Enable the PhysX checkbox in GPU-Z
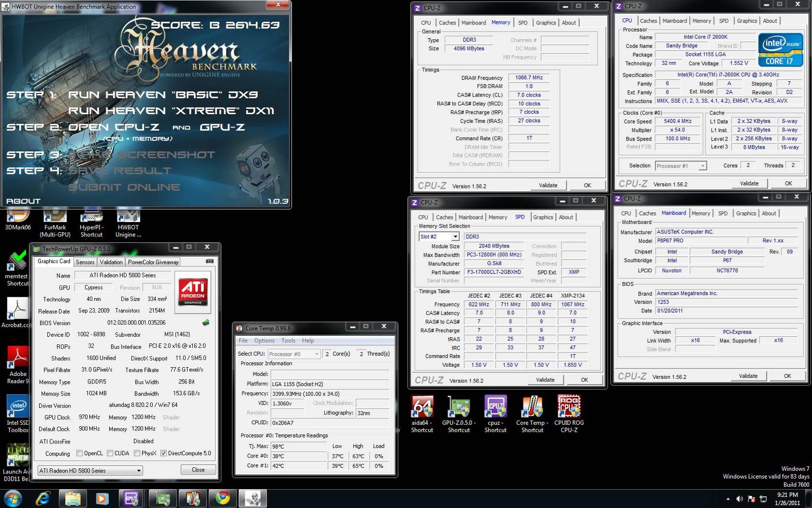This screenshot has width=812, height=508. coord(137,453)
